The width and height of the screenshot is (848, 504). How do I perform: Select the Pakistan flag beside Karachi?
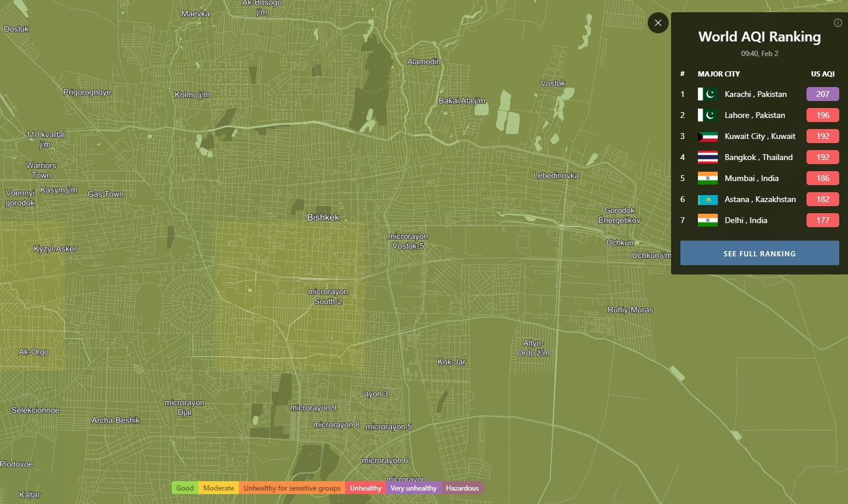(x=707, y=94)
